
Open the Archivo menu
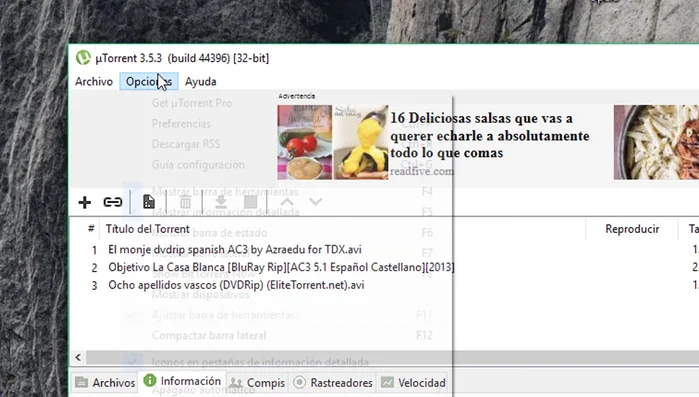(94, 82)
